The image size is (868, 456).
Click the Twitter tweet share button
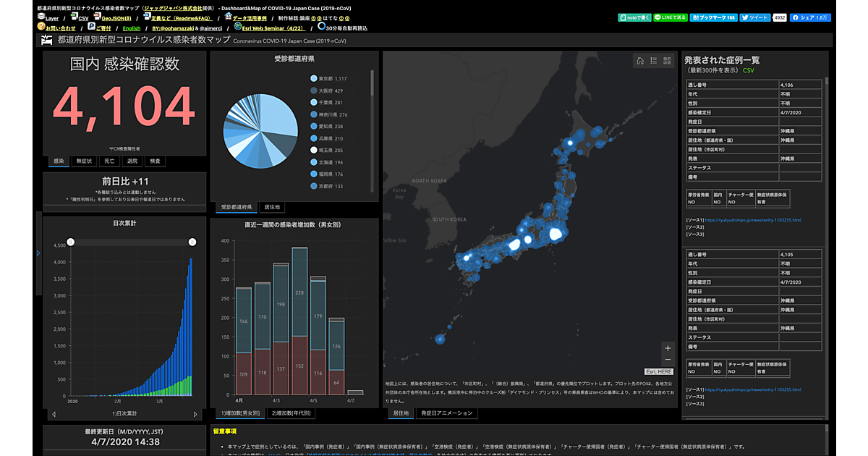(754, 17)
